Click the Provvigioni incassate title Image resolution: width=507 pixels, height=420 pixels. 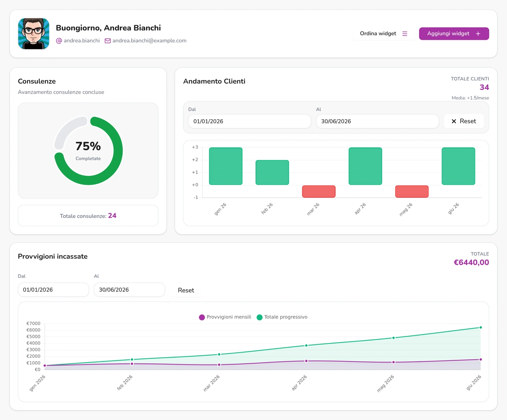tap(53, 256)
